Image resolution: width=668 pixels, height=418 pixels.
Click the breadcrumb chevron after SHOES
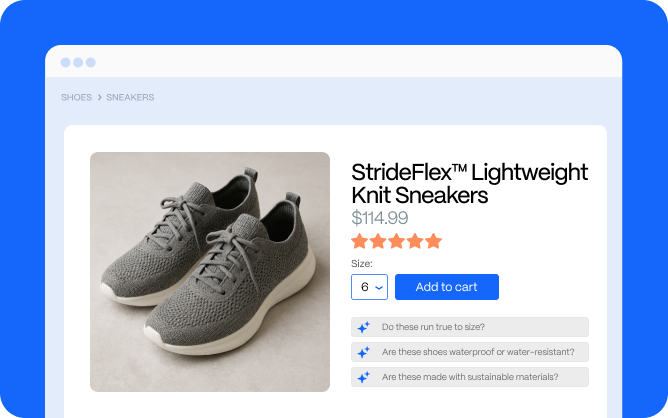[100, 97]
